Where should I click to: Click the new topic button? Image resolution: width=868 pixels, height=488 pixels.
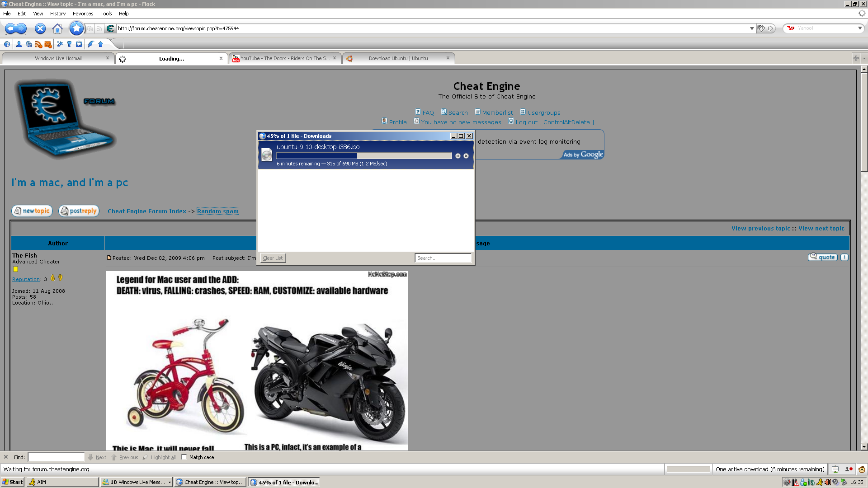coord(32,211)
